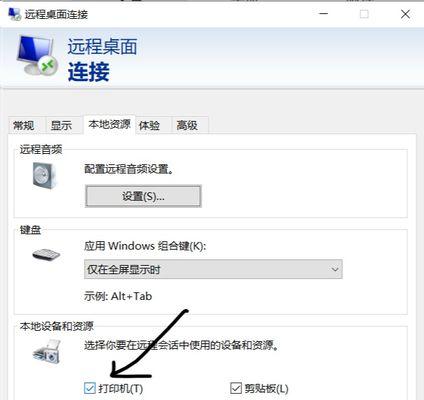424x400 pixels.
Task: Select the 本地资源 tab
Action: pos(109,124)
